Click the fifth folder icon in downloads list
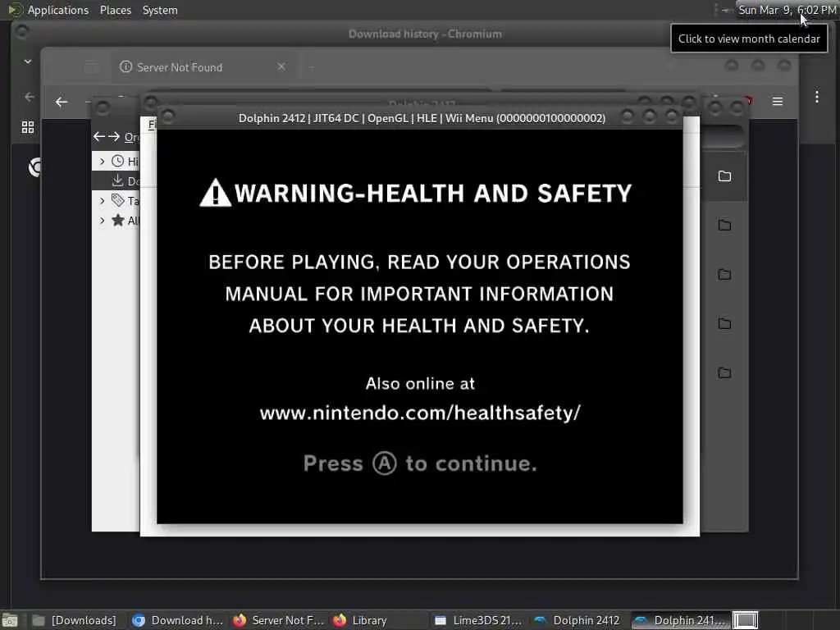 click(724, 373)
